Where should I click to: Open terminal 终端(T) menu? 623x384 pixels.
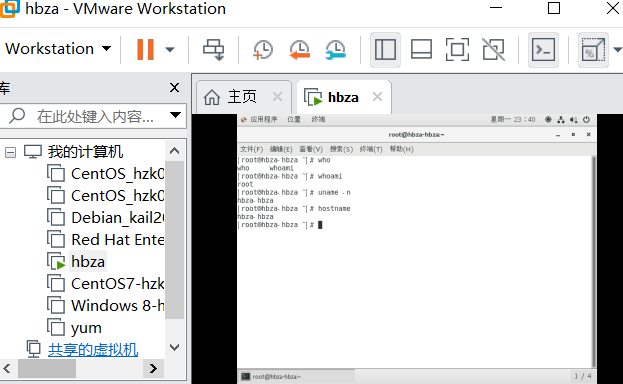tap(371, 149)
